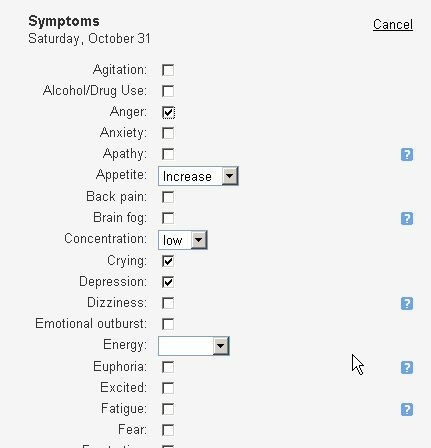
Task: Tick the Back pain checkbox
Action: pyautogui.click(x=168, y=197)
